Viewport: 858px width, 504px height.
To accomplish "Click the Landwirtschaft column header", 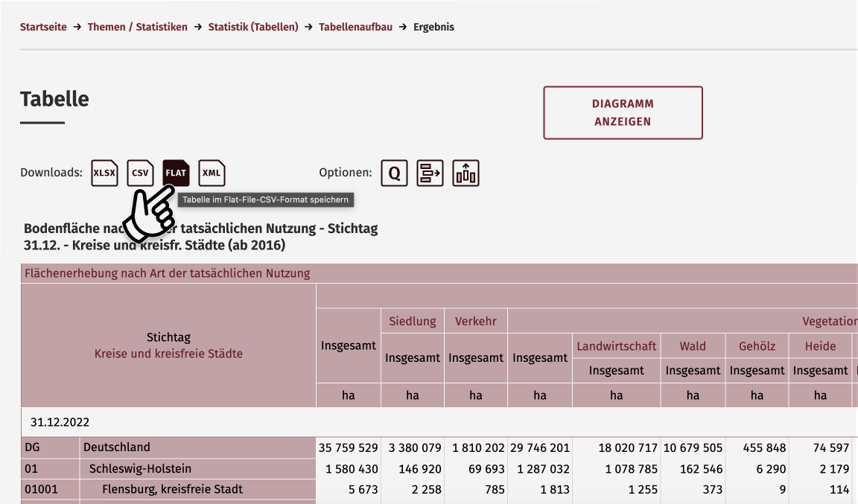I will pos(616,345).
